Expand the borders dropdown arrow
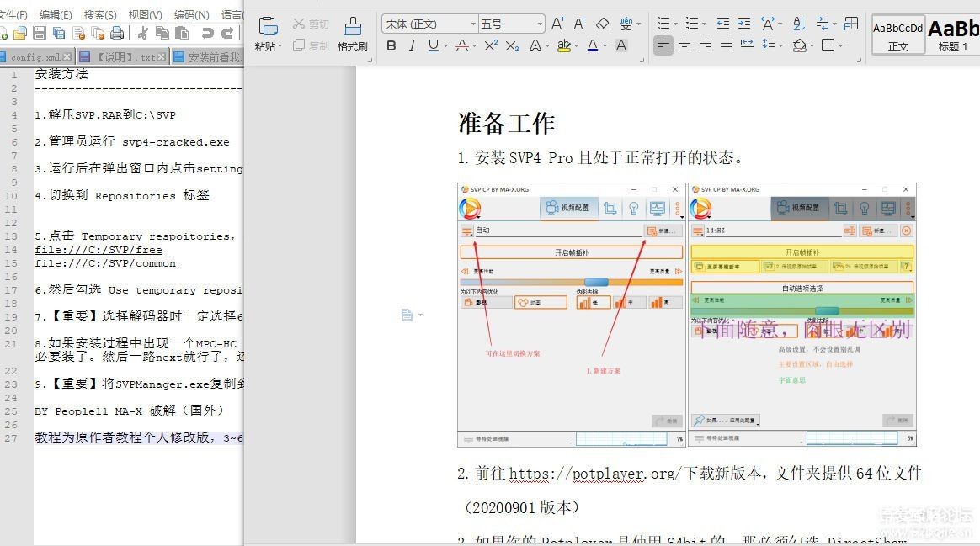This screenshot has height=546, width=980. [840, 45]
